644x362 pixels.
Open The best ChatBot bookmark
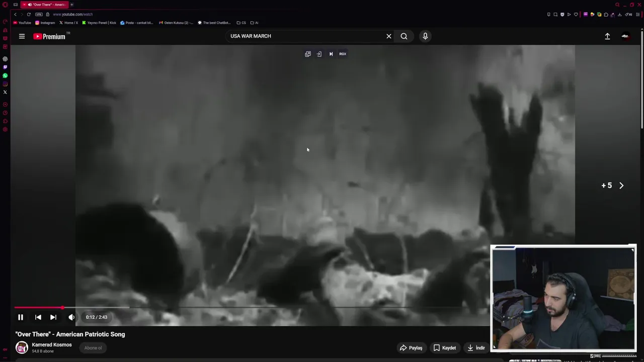(214, 23)
